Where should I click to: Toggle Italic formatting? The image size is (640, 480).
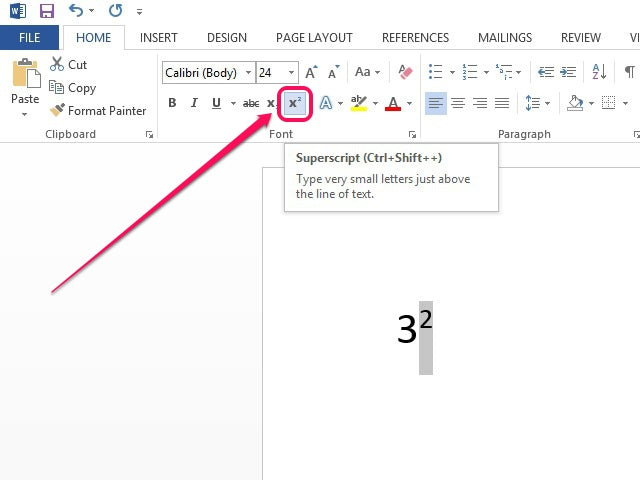[x=194, y=103]
